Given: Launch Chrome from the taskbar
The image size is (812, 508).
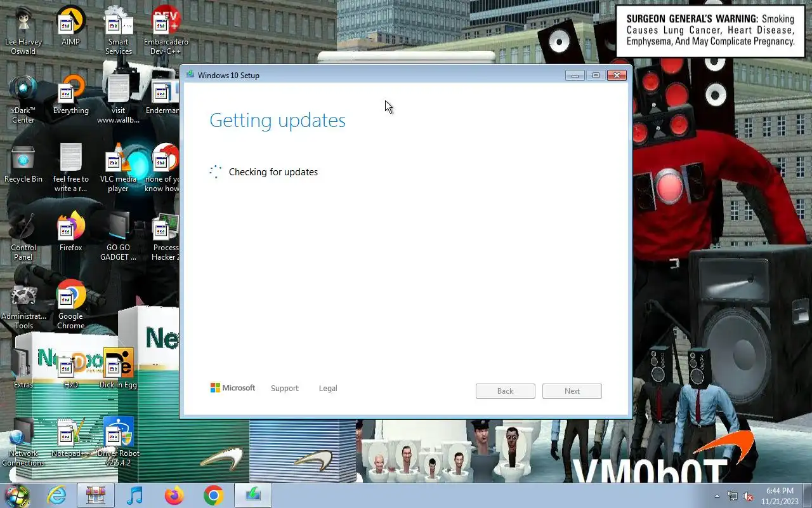Looking at the screenshot, I should pyautogui.click(x=214, y=495).
